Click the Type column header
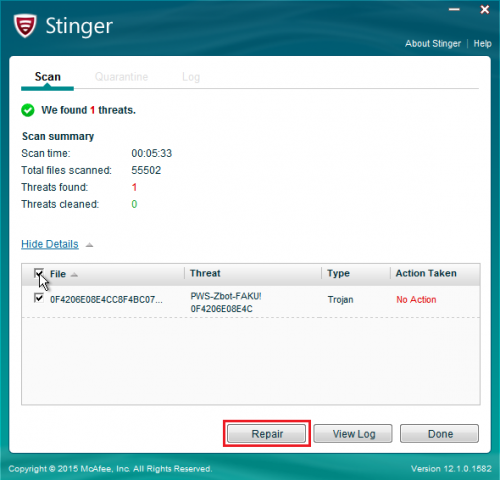The width and height of the screenshot is (500, 480). tap(338, 273)
